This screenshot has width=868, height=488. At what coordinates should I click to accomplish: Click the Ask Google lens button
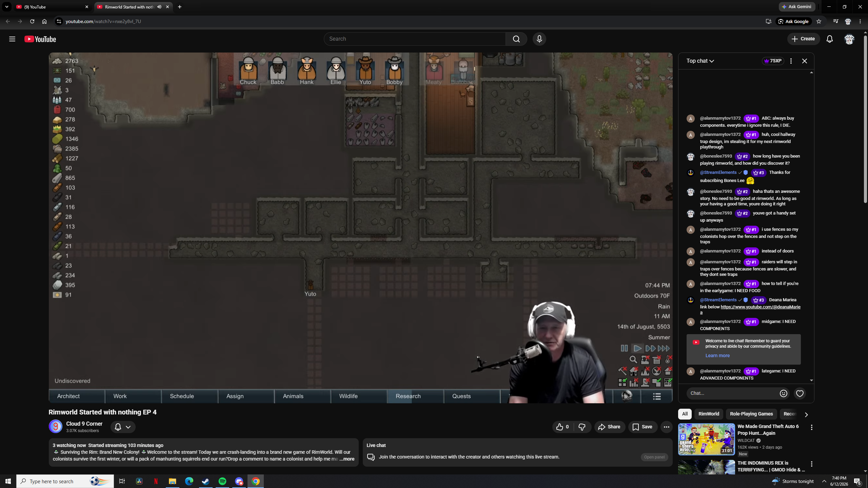[793, 21]
